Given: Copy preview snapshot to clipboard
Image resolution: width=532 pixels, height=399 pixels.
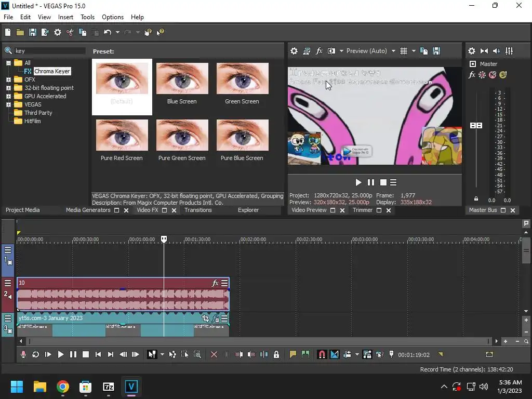Looking at the screenshot, I should coord(424,51).
